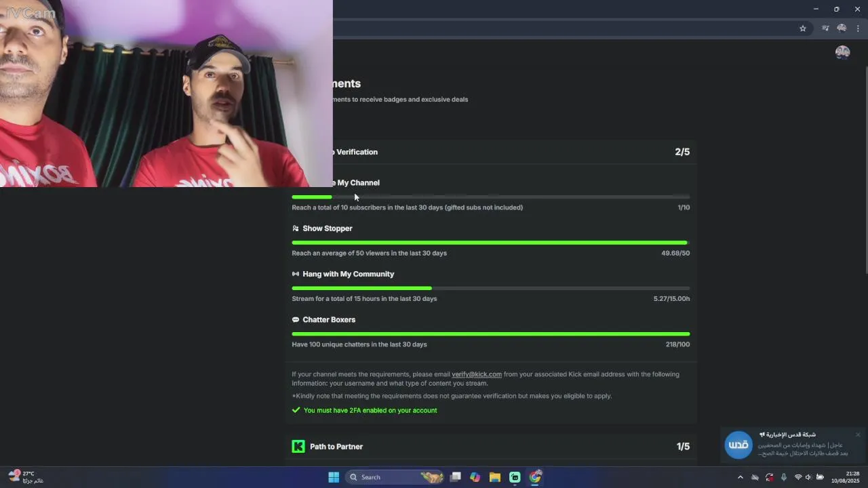
Task: Email verify@kick.com link
Action: pyautogui.click(x=477, y=374)
